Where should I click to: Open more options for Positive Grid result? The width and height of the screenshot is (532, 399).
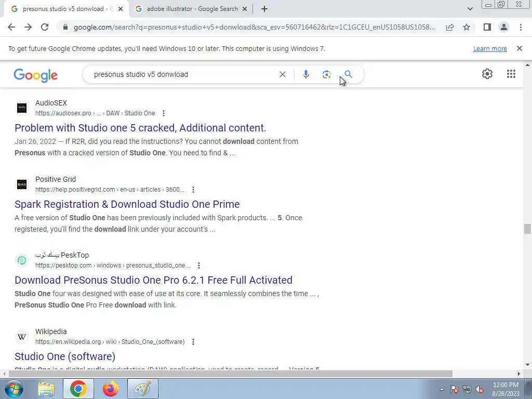(193, 189)
